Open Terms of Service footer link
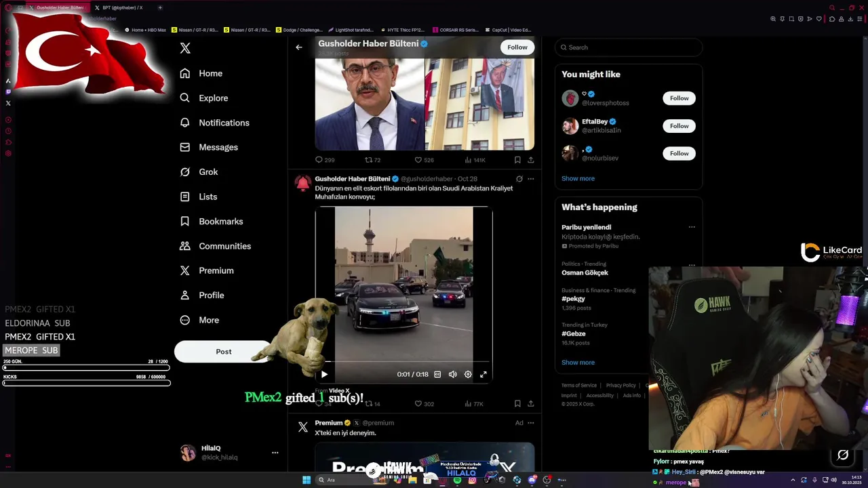 click(x=579, y=385)
